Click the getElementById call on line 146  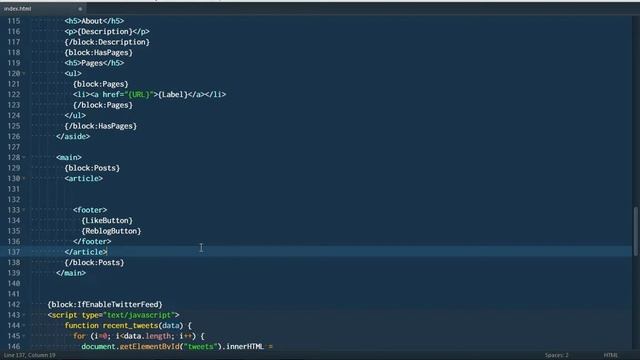point(149,347)
